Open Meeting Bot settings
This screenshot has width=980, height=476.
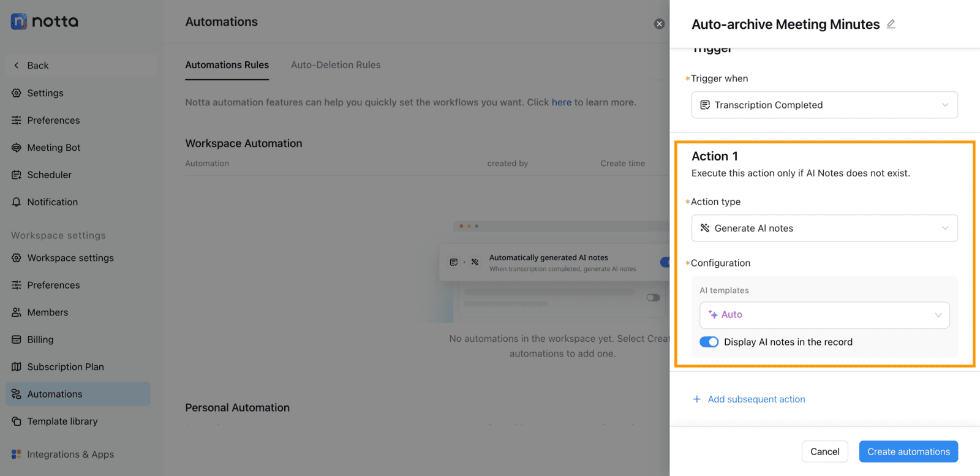coord(78,148)
